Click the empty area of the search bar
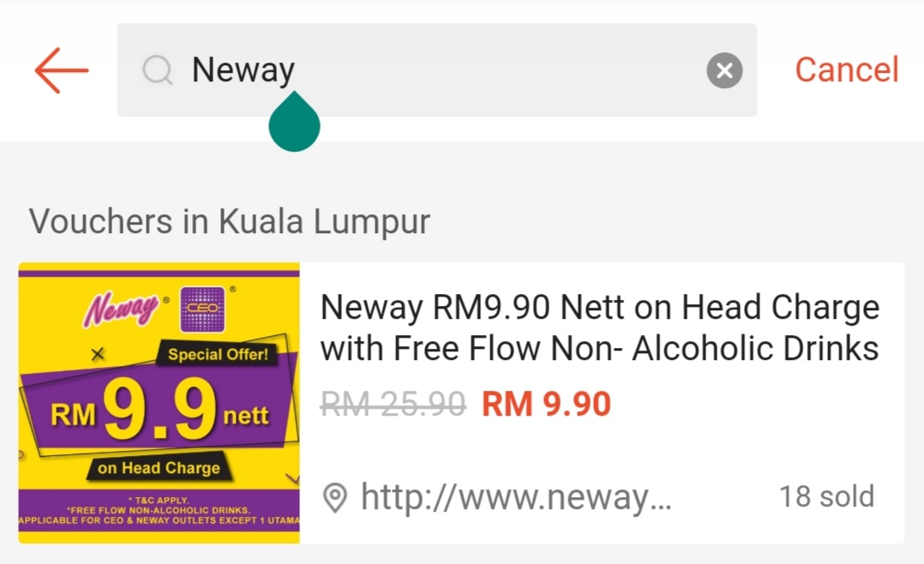 pyautogui.click(x=501, y=69)
